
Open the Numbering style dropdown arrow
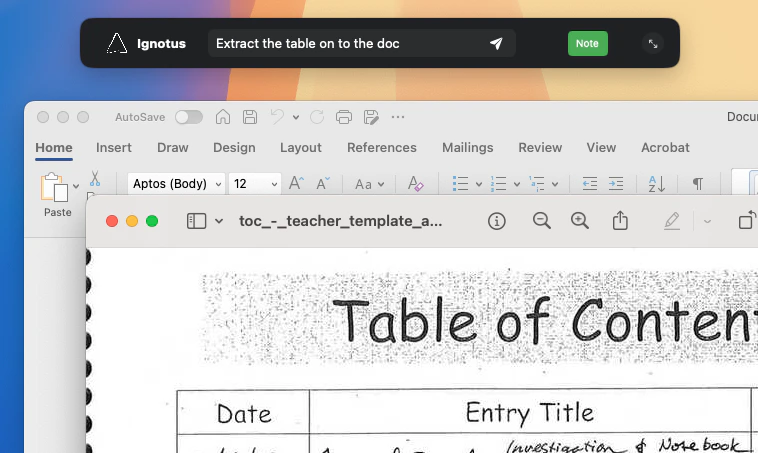coord(517,184)
